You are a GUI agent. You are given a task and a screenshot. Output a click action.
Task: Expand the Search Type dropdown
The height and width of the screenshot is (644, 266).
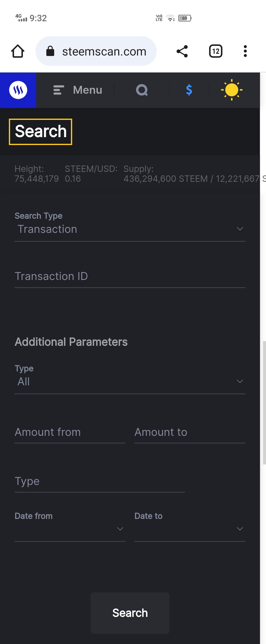click(x=130, y=229)
